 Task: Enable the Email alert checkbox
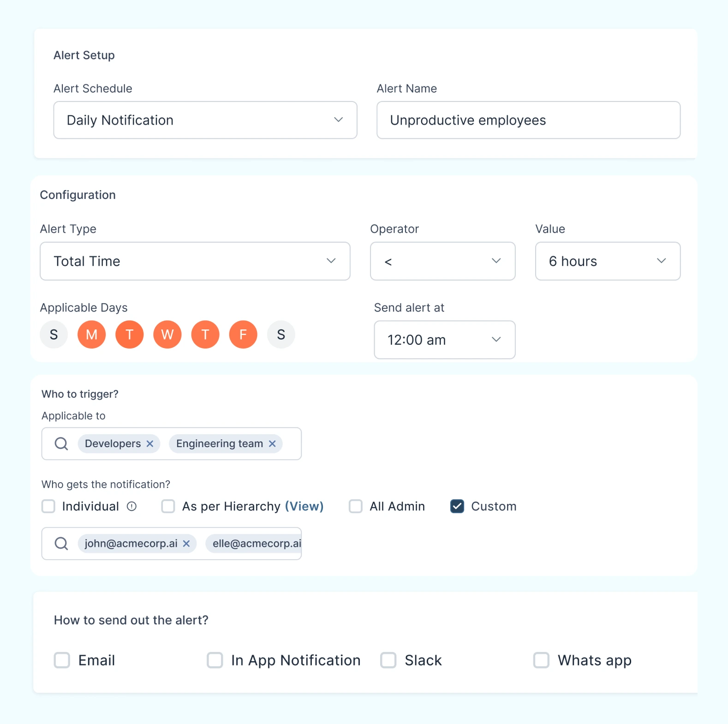pos(62,660)
